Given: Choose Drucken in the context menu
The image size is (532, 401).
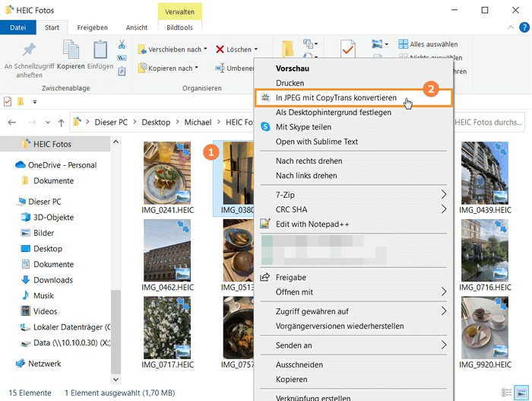Looking at the screenshot, I should 353,83.
